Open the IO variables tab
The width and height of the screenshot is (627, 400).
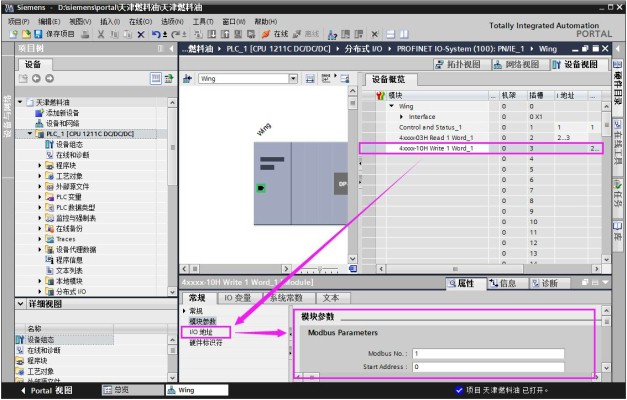coord(237,298)
